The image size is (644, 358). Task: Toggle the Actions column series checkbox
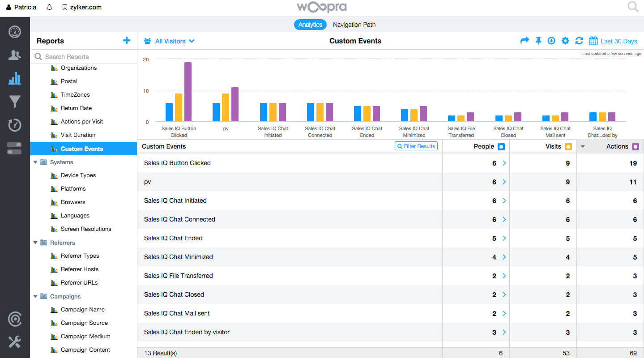(x=635, y=146)
